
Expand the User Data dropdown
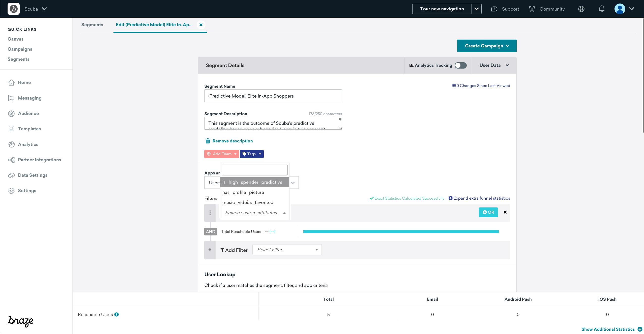[x=494, y=65]
